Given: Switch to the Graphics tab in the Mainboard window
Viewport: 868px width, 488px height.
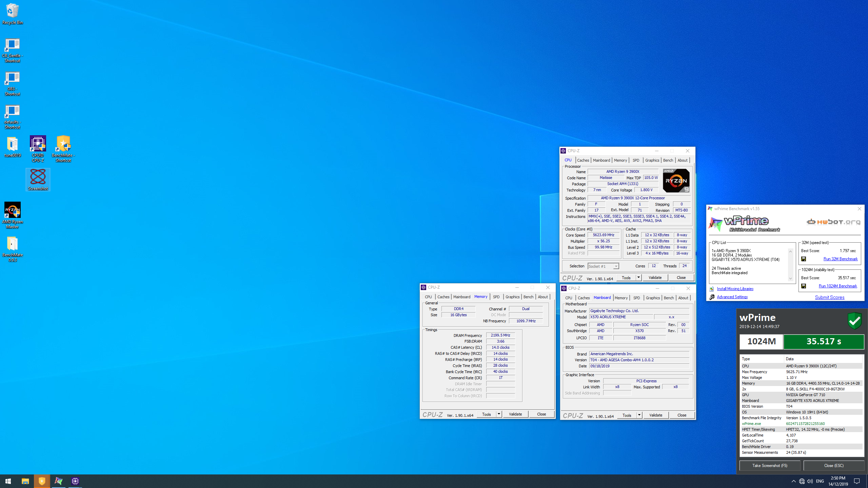Looking at the screenshot, I should (x=652, y=298).
